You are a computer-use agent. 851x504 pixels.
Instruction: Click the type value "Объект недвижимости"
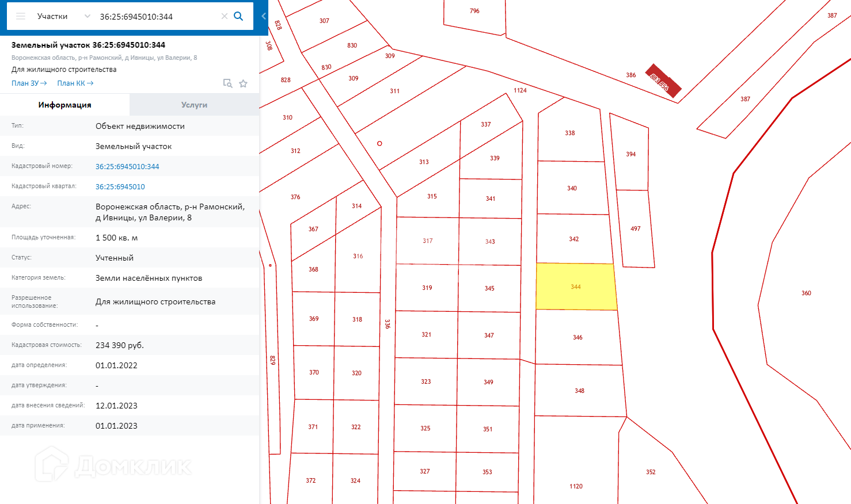point(140,126)
